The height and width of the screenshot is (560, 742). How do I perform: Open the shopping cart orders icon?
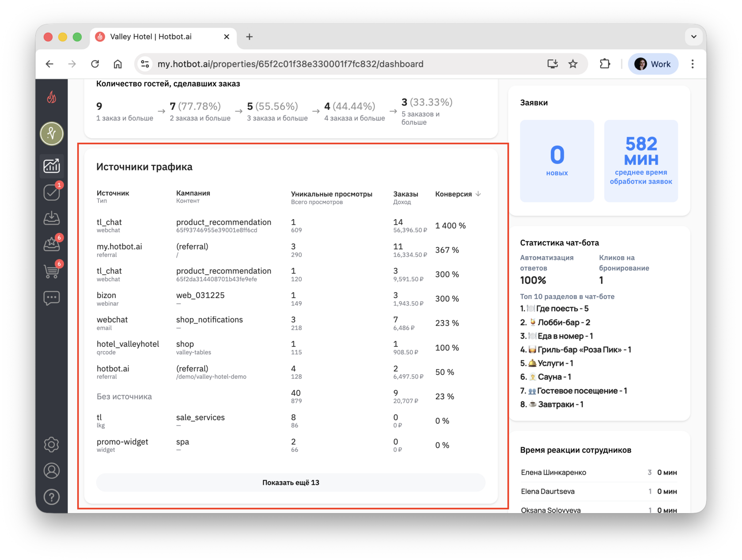point(52,271)
